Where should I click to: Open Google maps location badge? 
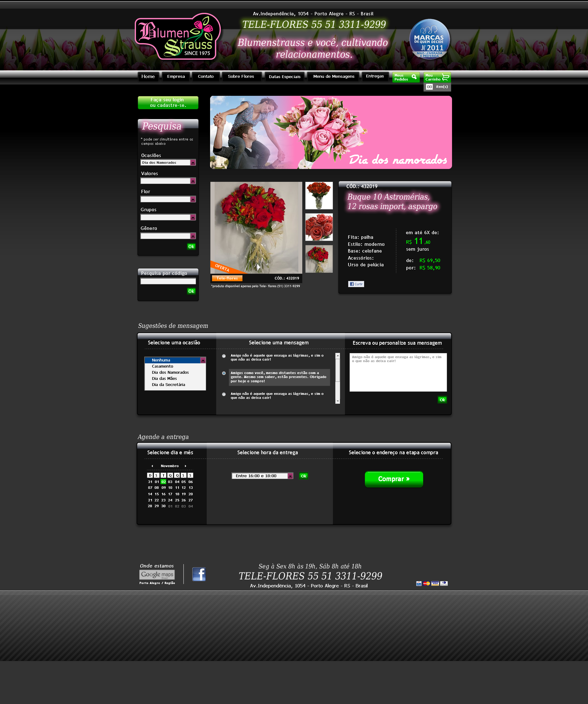(x=157, y=575)
